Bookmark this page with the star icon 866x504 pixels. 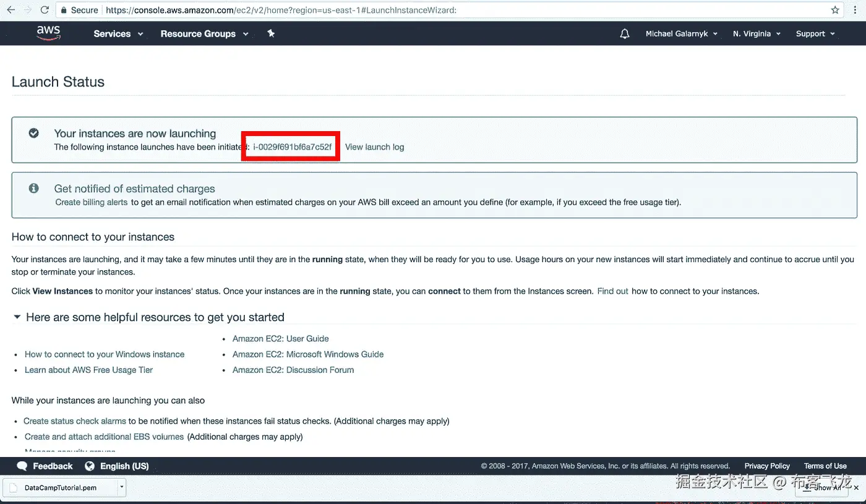(835, 10)
